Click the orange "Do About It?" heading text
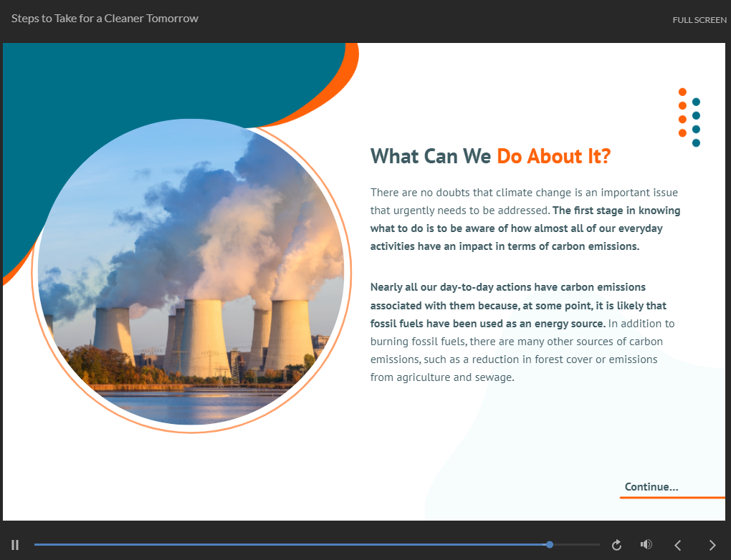This screenshot has height=560, width=731. 553,156
